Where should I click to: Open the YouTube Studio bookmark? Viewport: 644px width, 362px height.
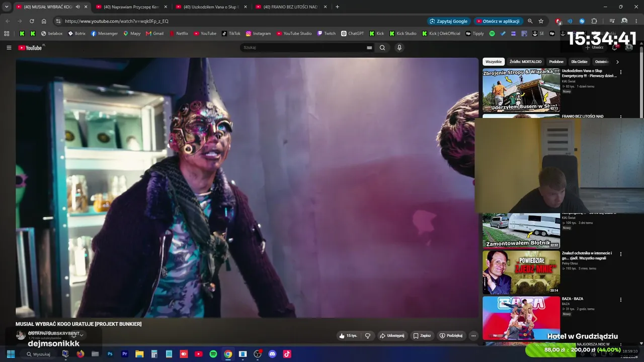pos(294,34)
